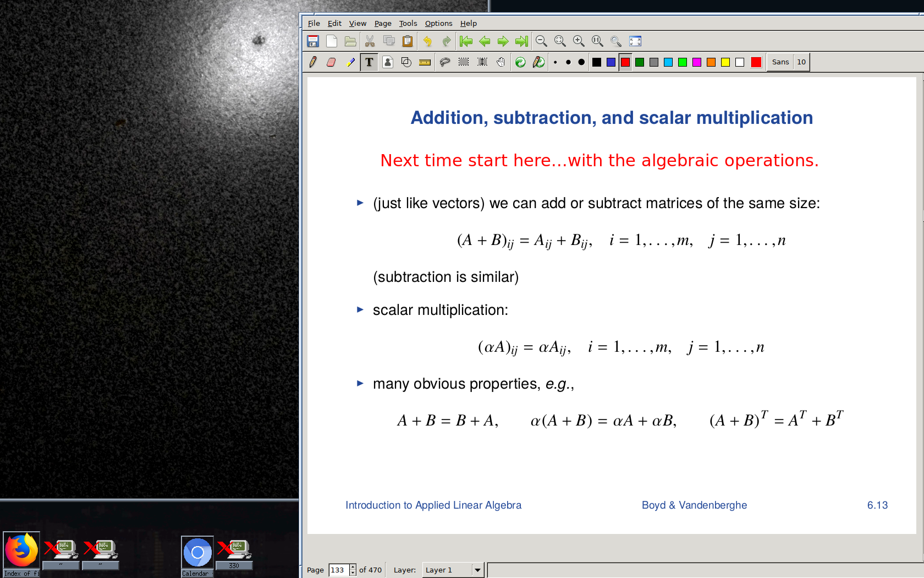Viewport: 924px width, 578px height.
Task: Select the Highlighter tool
Action: [x=350, y=62]
